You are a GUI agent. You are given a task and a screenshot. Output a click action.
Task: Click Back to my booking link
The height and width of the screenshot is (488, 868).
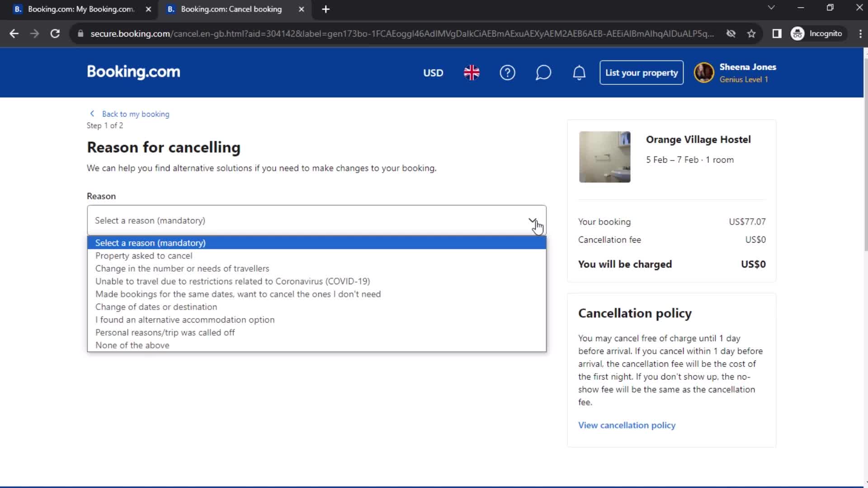pos(136,114)
